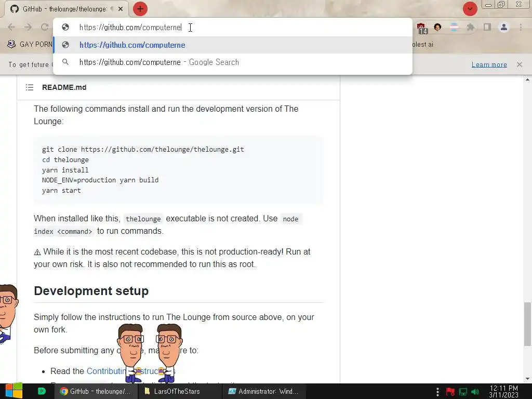Click the scrollbar down arrow
Screen dimensions: 532x399
[527, 379]
